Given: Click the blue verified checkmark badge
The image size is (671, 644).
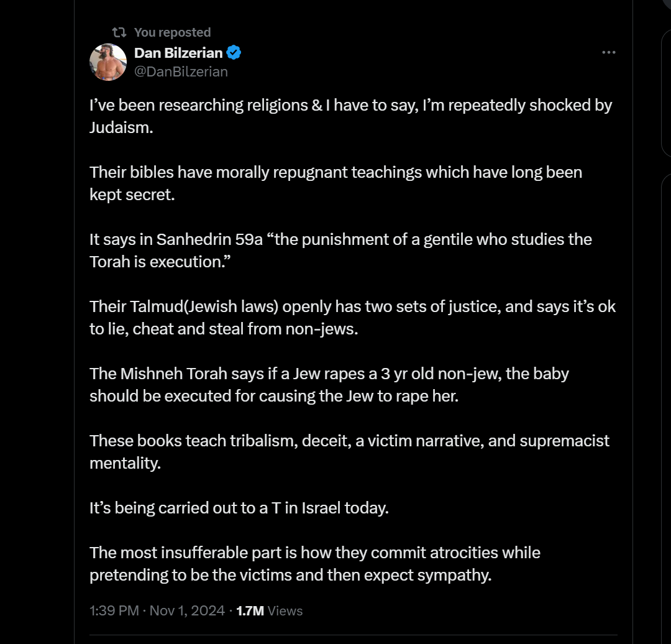Looking at the screenshot, I should (x=234, y=53).
